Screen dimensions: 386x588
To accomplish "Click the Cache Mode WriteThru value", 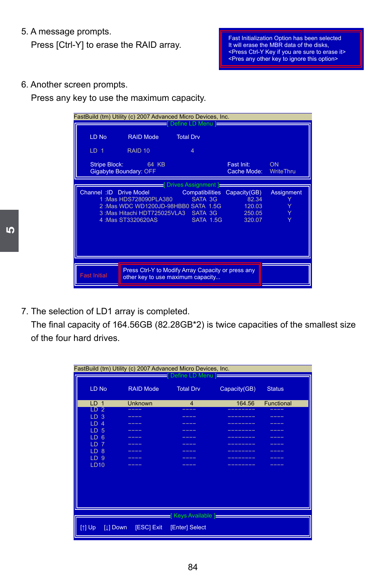I will [282, 171].
